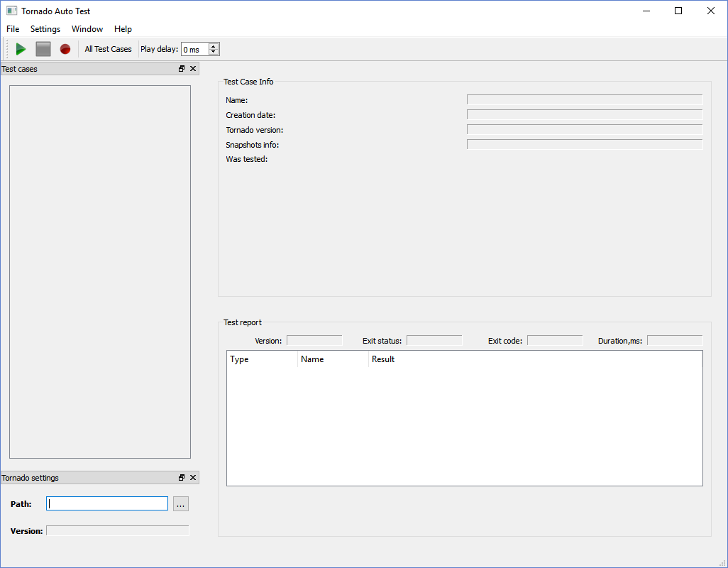The height and width of the screenshot is (568, 728).
Task: Start recording with the red Record button
Action: click(65, 49)
